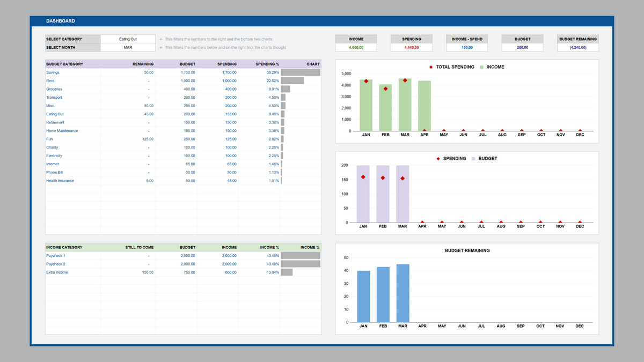Select the Charity category label
This screenshot has height=362, width=644.
52,147
